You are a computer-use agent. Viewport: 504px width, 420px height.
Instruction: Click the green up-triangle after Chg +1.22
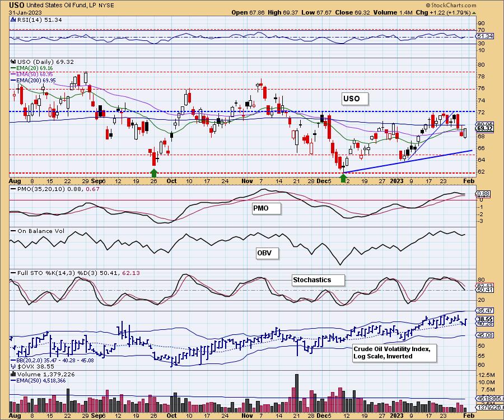[474, 13]
